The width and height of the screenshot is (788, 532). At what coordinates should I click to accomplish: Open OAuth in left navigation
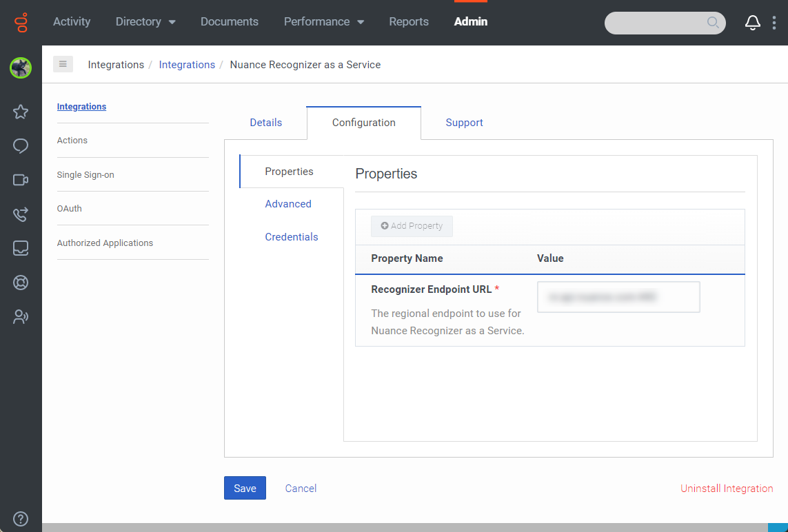[x=70, y=209]
